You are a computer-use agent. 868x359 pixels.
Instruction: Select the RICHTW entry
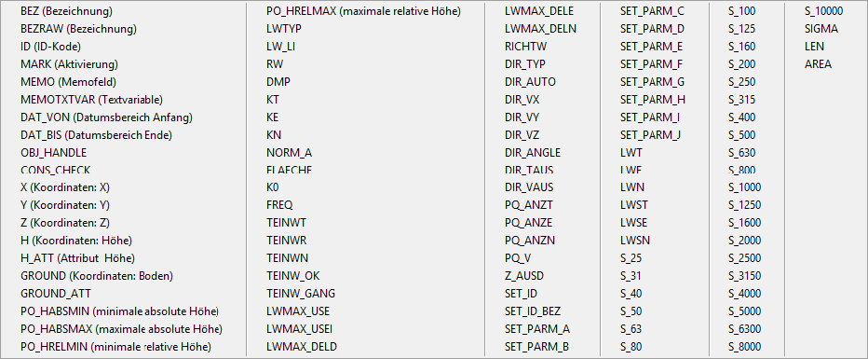[x=523, y=47]
